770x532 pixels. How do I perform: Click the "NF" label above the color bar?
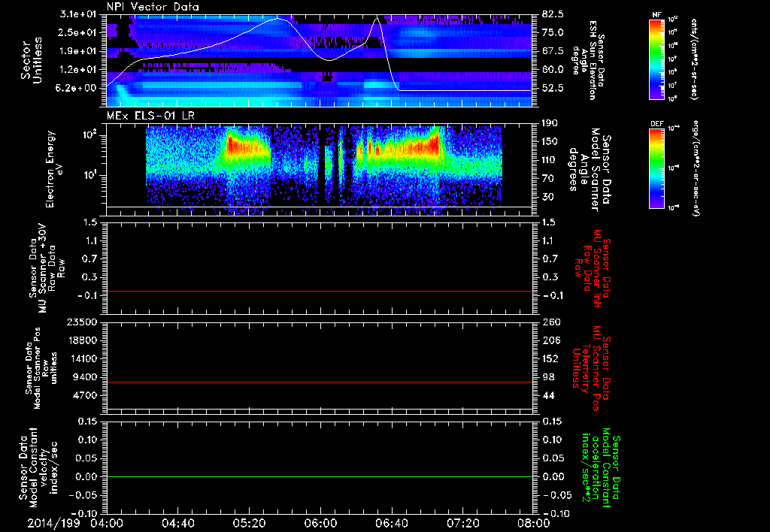coord(656,15)
